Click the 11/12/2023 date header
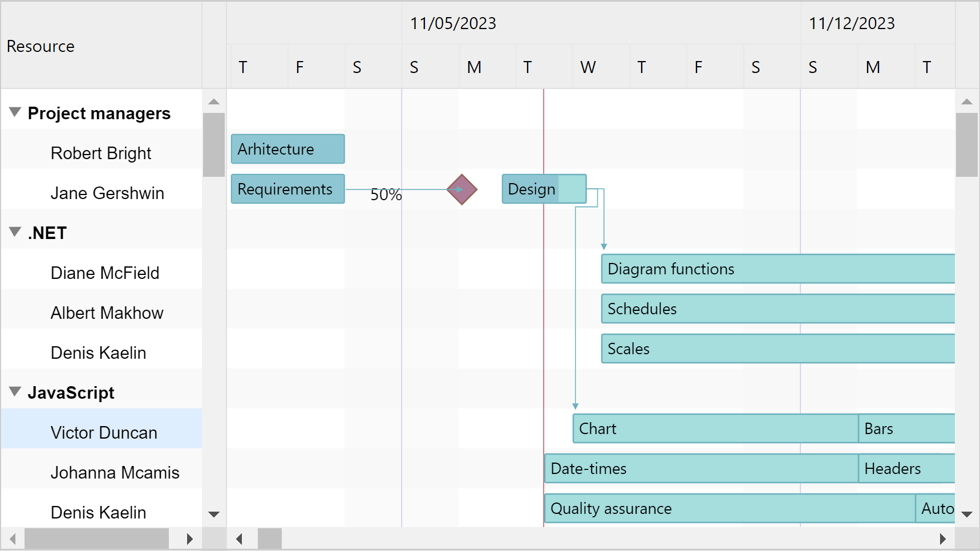This screenshot has width=980, height=551. coord(851,23)
